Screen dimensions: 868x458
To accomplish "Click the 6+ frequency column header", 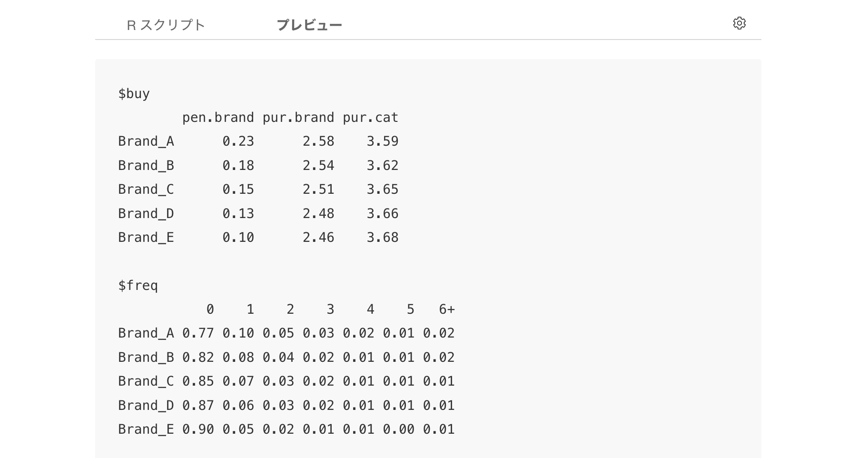I will pos(447,309).
